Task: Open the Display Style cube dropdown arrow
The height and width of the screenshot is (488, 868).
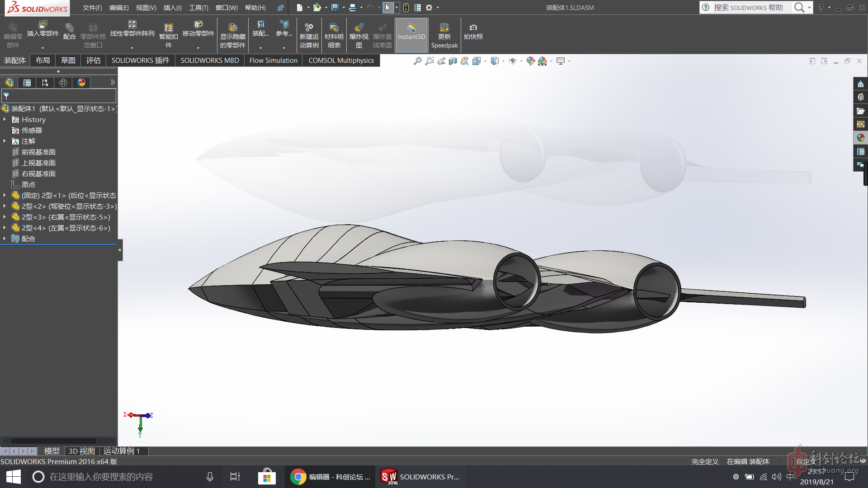Action: (503, 61)
